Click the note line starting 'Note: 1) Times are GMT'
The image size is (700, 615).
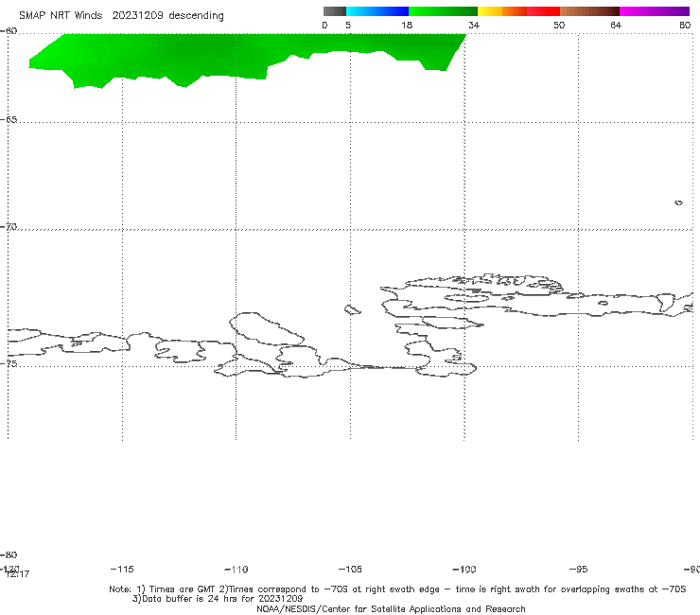(x=397, y=589)
